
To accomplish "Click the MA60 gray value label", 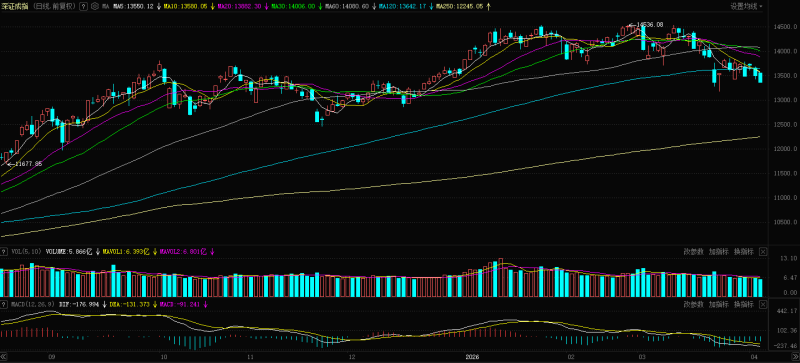I will [346, 7].
